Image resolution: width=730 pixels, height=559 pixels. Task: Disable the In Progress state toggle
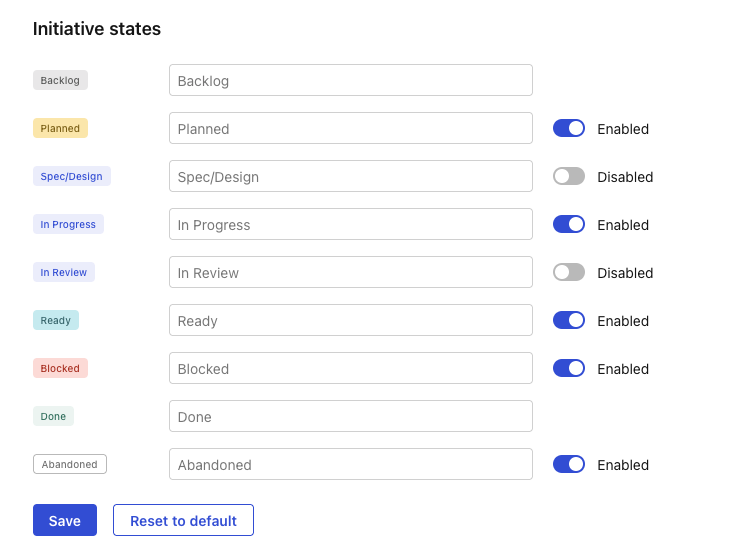[x=568, y=224]
